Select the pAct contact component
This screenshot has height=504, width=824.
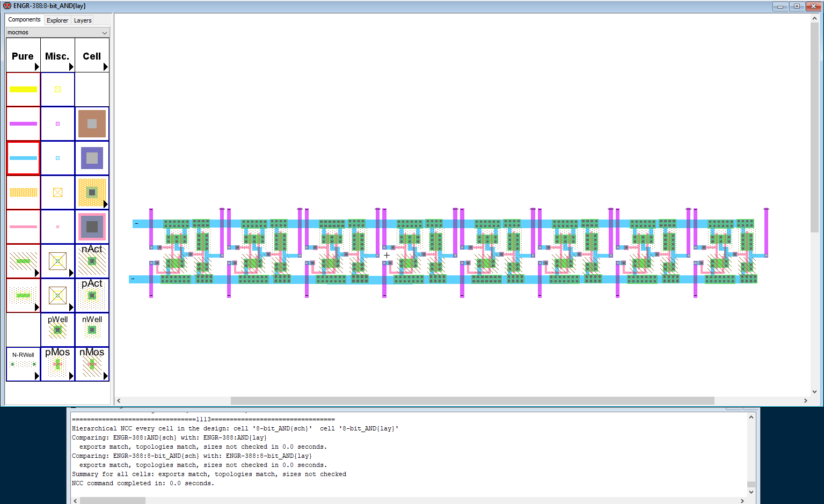[x=92, y=295]
